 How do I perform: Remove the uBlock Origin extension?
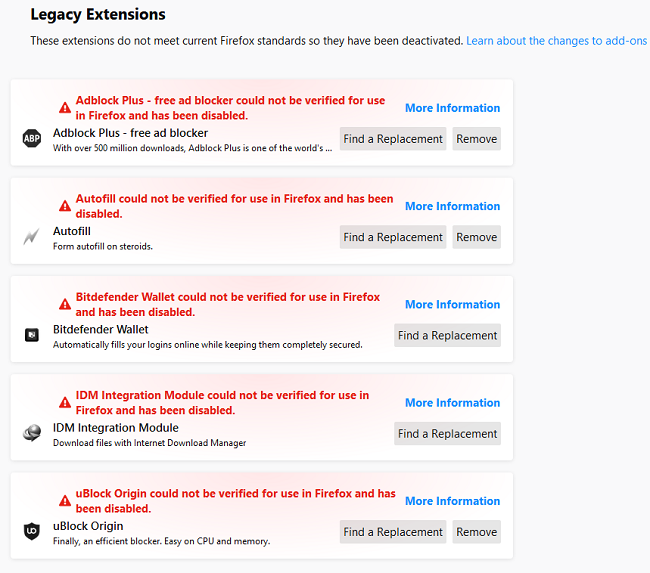pos(476,532)
